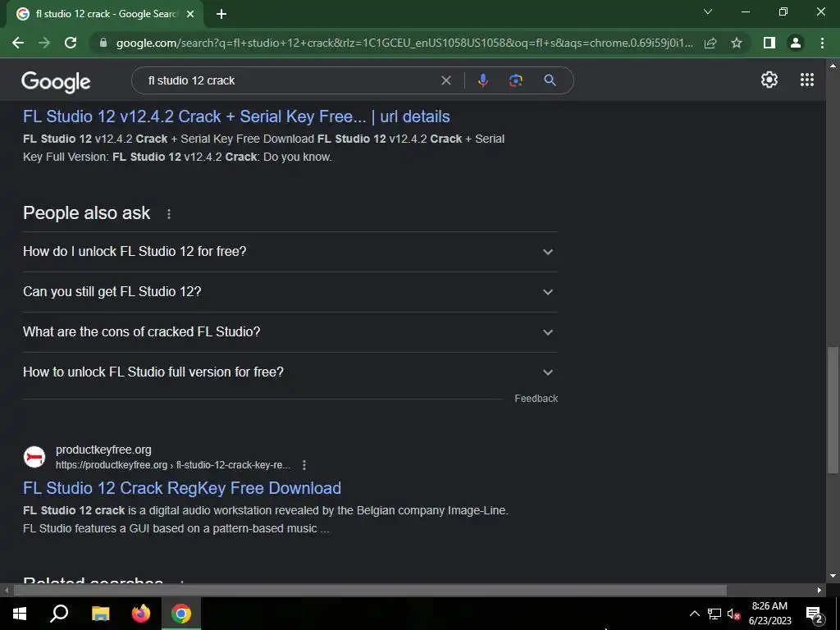Click the muted volume tray icon
The height and width of the screenshot is (630, 840).
pyautogui.click(x=733, y=614)
